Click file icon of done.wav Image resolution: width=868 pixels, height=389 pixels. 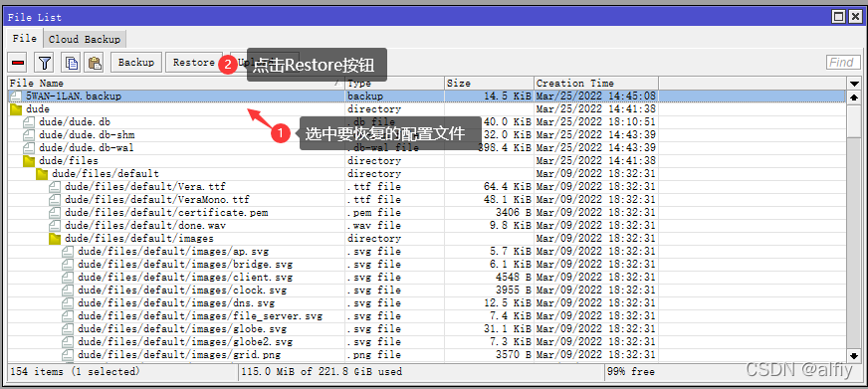[x=54, y=226]
